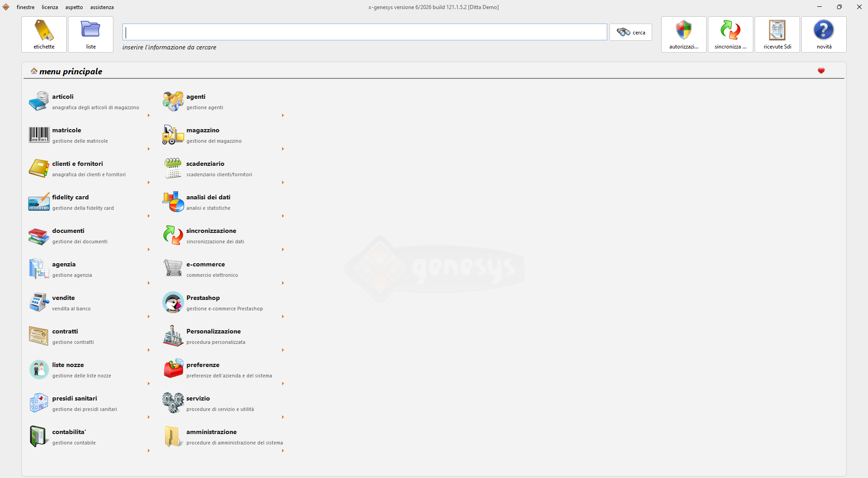
Task: Click the search information input field
Action: [365, 32]
